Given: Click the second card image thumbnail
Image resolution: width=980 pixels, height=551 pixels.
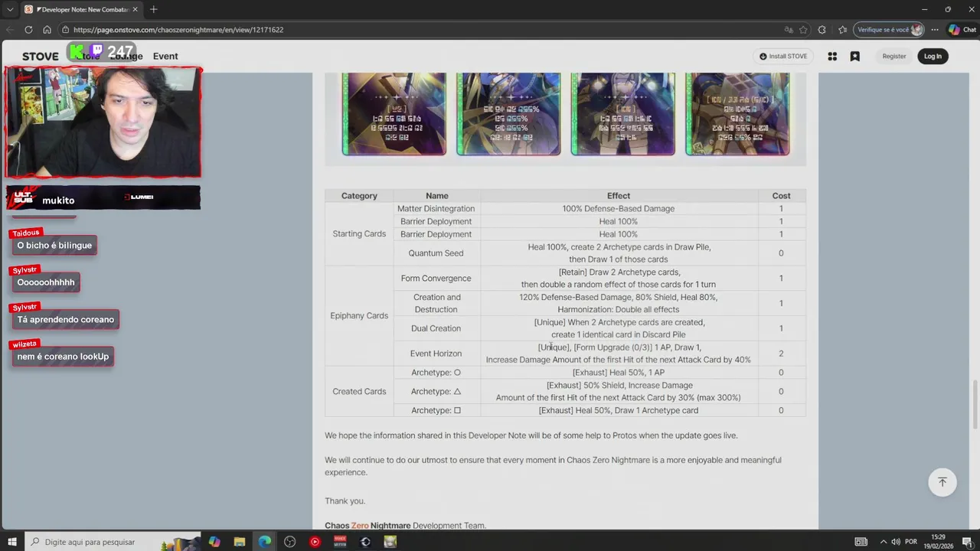Looking at the screenshot, I should click(x=508, y=113).
